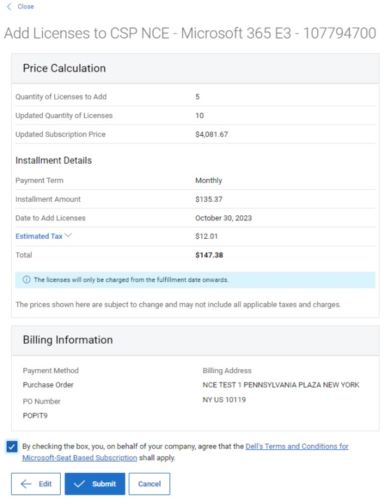This screenshot has width=385, height=500.
Task: Click the Price Calculation section header
Action: (195, 68)
